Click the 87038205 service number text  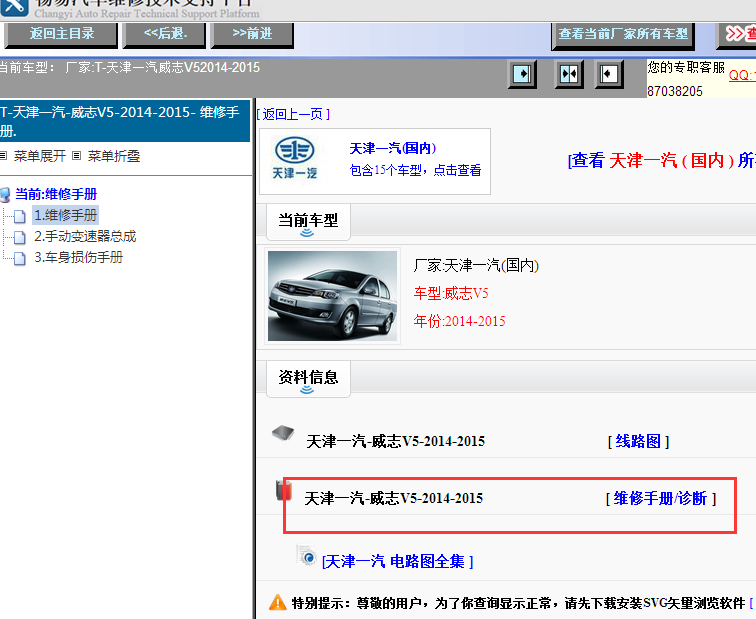(x=675, y=92)
